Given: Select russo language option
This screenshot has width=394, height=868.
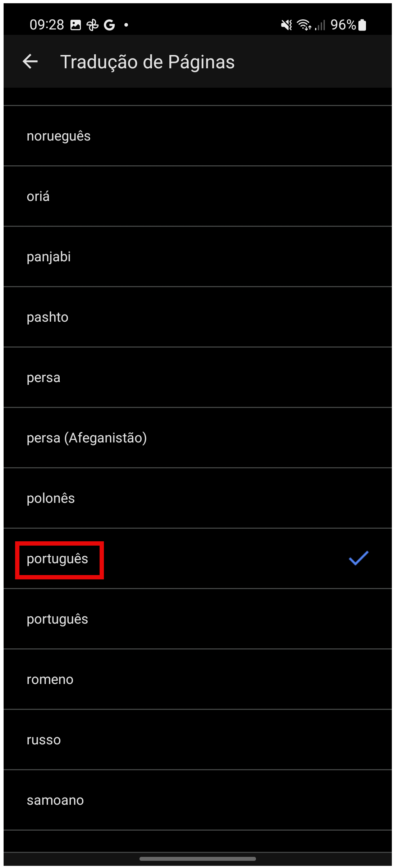Looking at the screenshot, I should pos(43,740).
